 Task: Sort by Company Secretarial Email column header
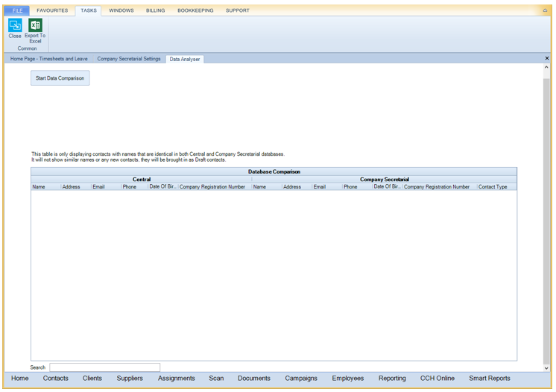tap(327, 187)
